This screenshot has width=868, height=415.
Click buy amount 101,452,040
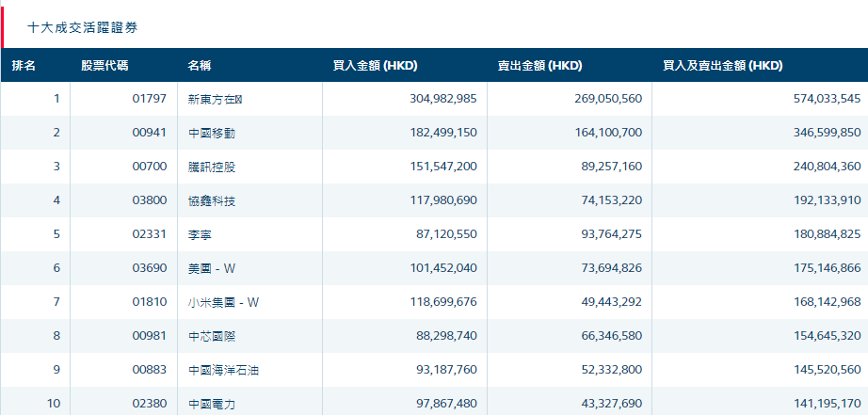[443, 268]
